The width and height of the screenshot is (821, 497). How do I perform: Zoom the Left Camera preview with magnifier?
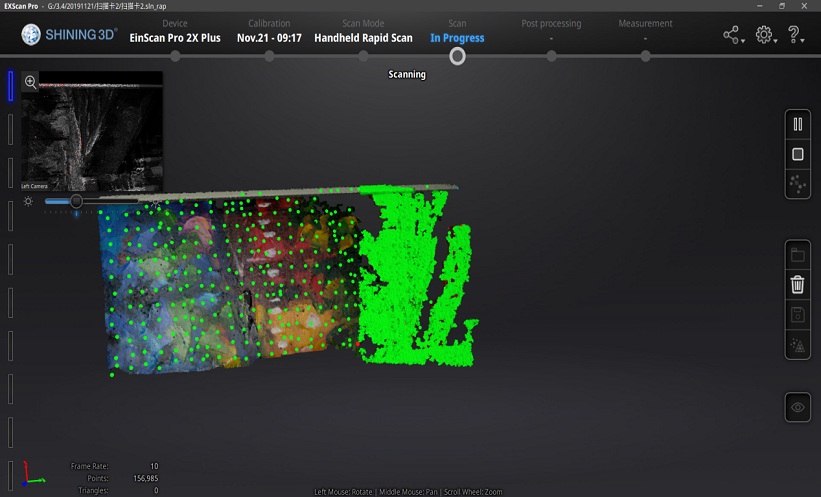point(31,82)
